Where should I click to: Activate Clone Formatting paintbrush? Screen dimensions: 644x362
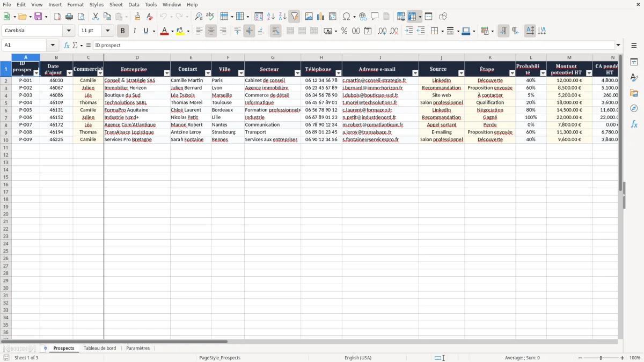tap(138, 17)
